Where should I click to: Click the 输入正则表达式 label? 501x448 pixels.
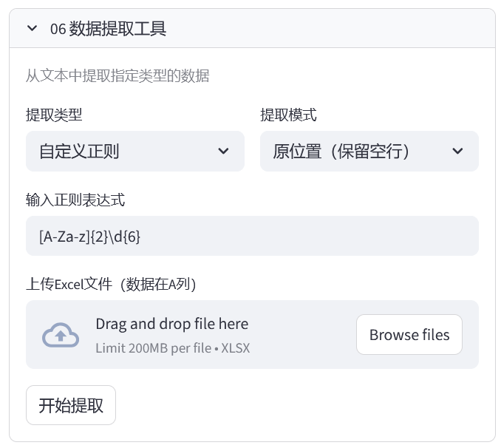pyautogui.click(x=75, y=200)
